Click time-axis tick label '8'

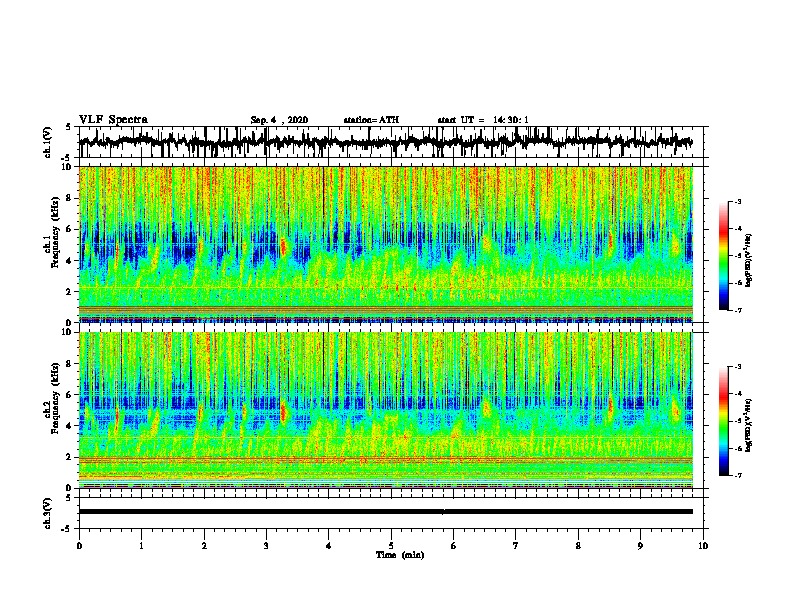tap(578, 546)
